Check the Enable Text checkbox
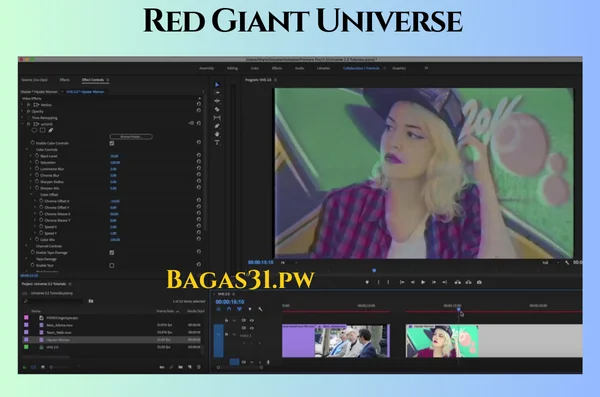600x397 pixels. [112, 265]
